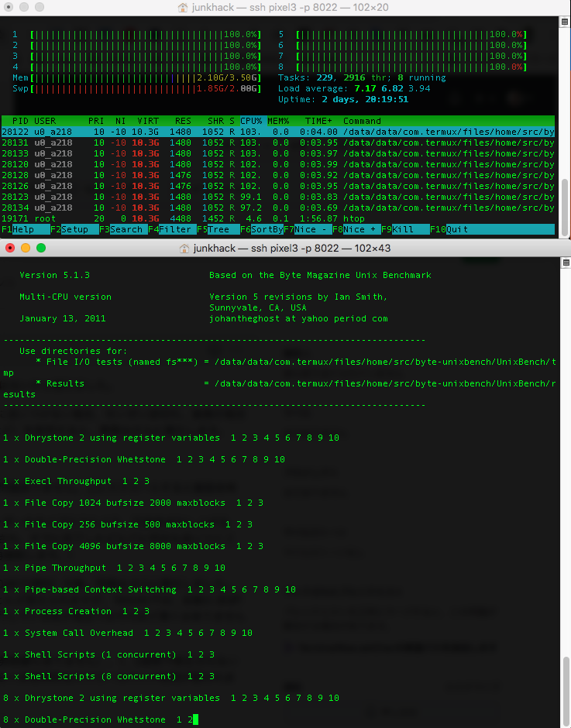This screenshot has width=571, height=728.
Task: Sort by the MEM% column header
Action: [277, 121]
